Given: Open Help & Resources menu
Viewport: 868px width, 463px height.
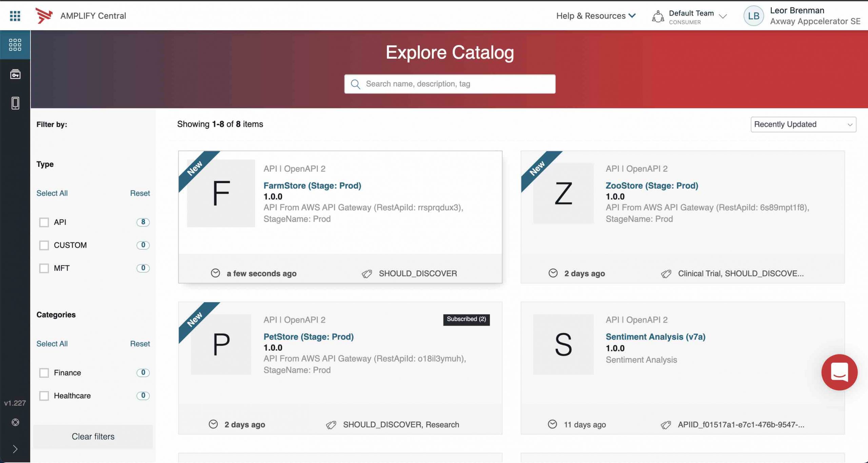Looking at the screenshot, I should point(596,16).
